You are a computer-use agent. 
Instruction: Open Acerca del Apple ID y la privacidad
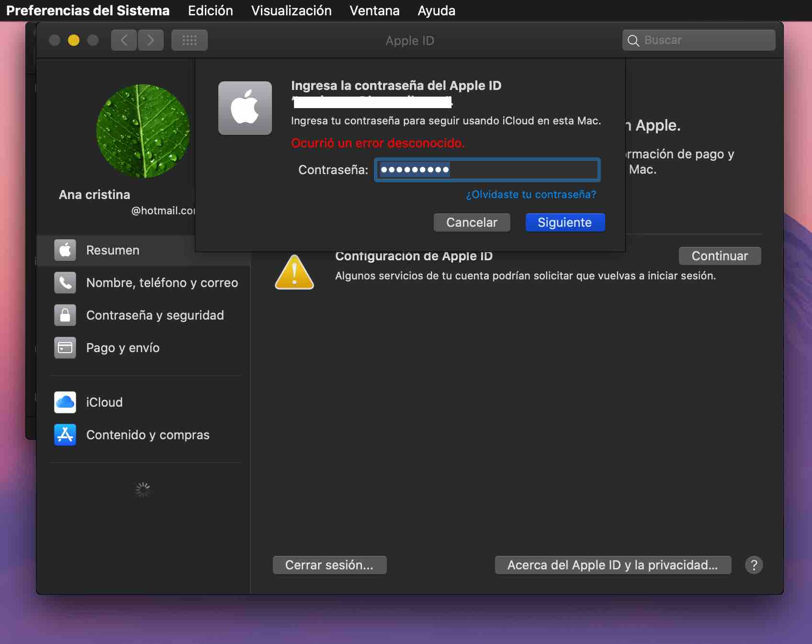[x=613, y=565]
